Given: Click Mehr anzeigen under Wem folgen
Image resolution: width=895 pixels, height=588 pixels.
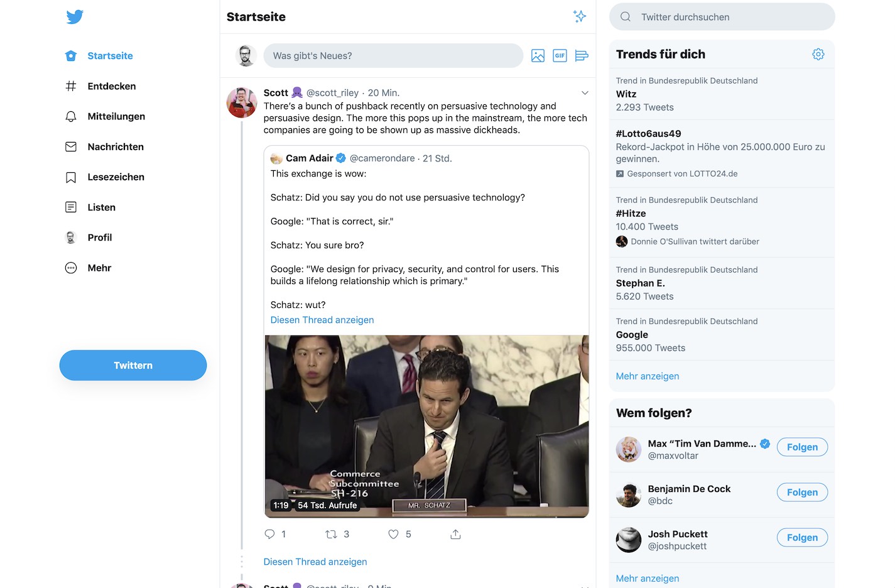Looking at the screenshot, I should click(x=648, y=579).
